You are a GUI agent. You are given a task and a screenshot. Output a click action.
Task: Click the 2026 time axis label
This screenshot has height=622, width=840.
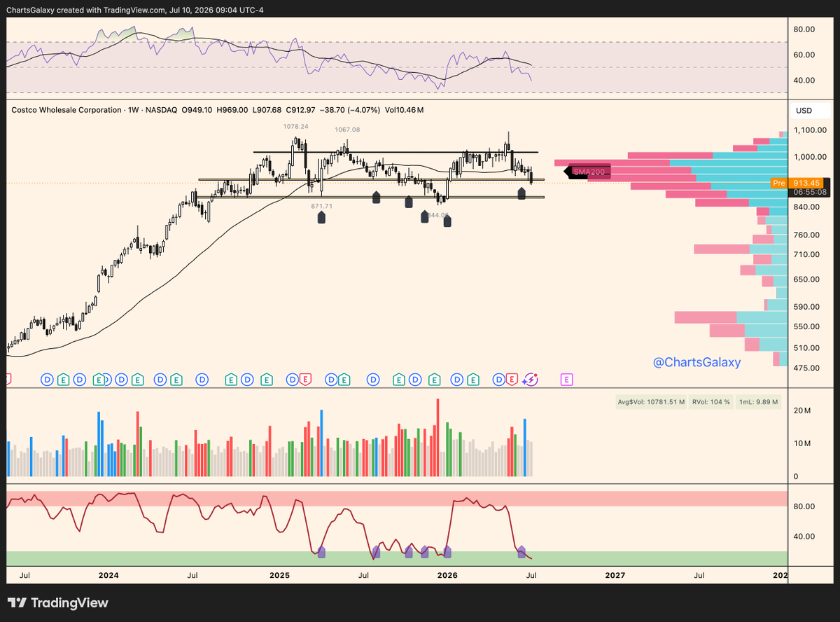[x=447, y=575]
